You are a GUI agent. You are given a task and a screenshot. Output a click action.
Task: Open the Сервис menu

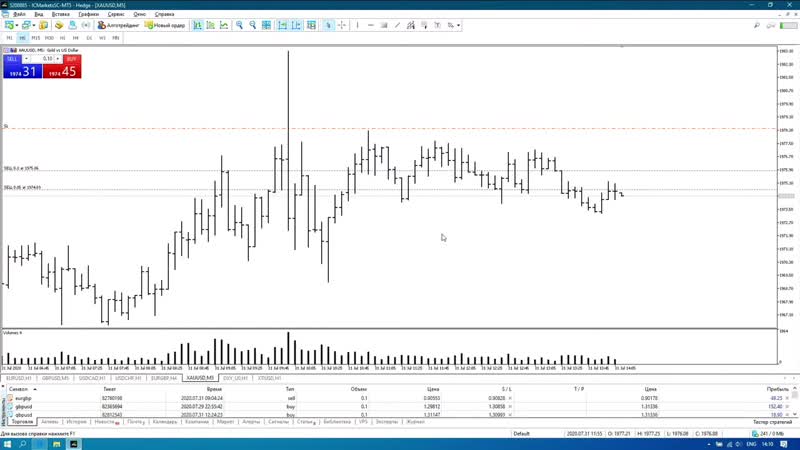[116, 15]
